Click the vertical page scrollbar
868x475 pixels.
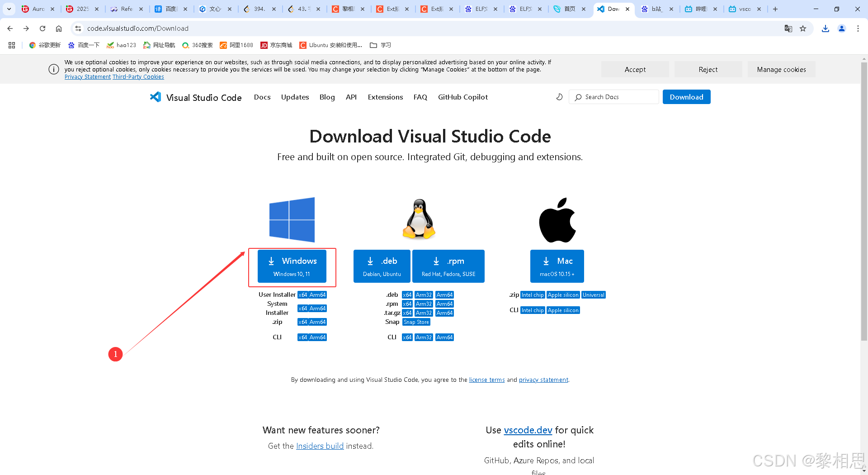[x=864, y=201]
